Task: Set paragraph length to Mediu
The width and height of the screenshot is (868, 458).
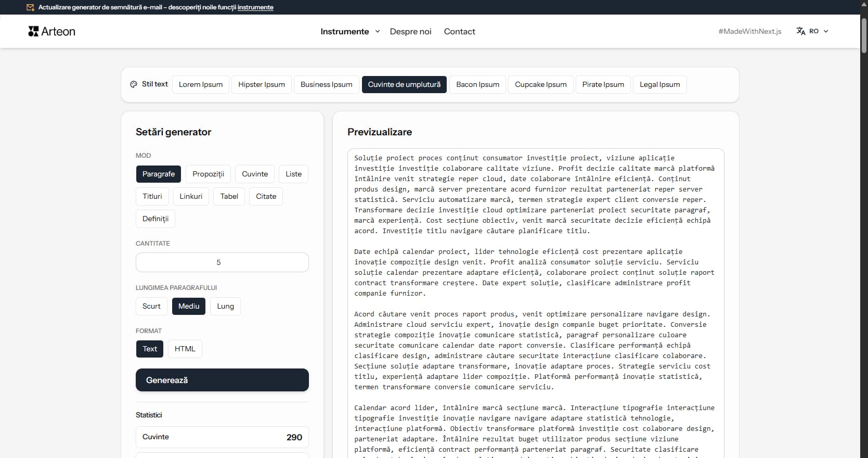Action: [x=189, y=306]
